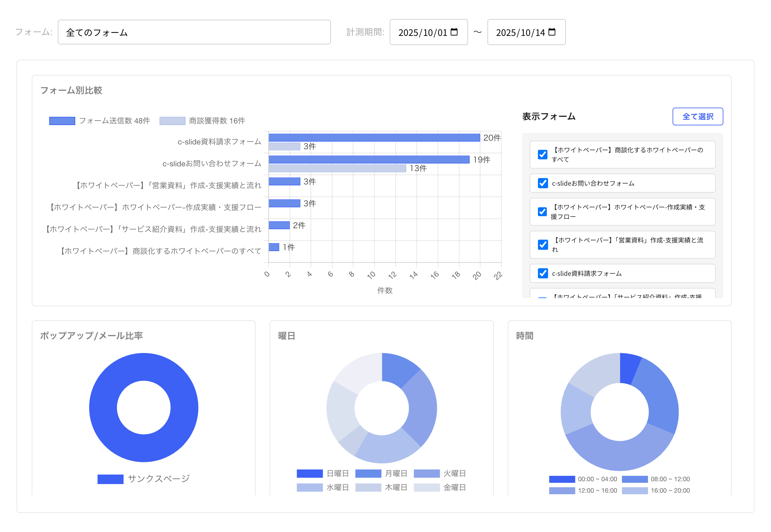Toggle the 「営業資料」作成-支援実績と流れ checkbox

pyautogui.click(x=543, y=245)
